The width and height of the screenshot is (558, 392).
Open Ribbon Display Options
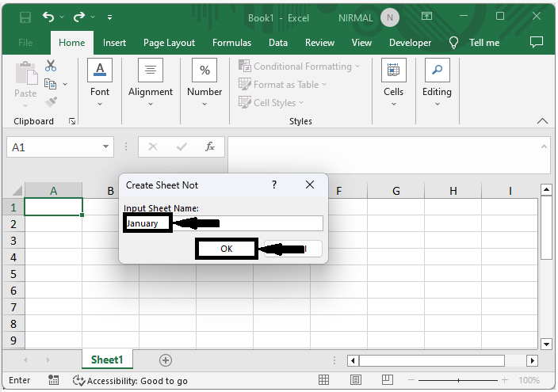click(x=426, y=16)
